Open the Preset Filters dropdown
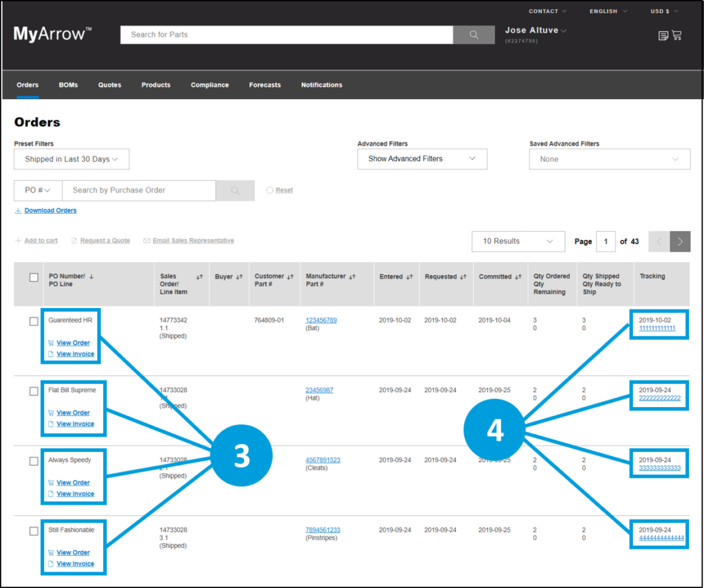This screenshot has height=588, width=704. (x=71, y=159)
